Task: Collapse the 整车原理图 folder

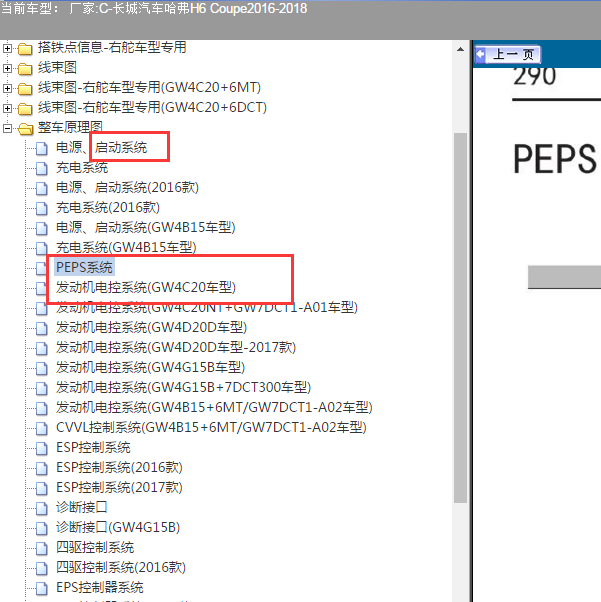Action: click(x=7, y=128)
